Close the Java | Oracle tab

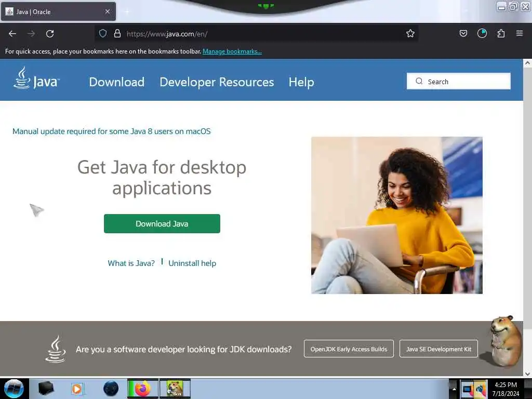click(x=108, y=11)
